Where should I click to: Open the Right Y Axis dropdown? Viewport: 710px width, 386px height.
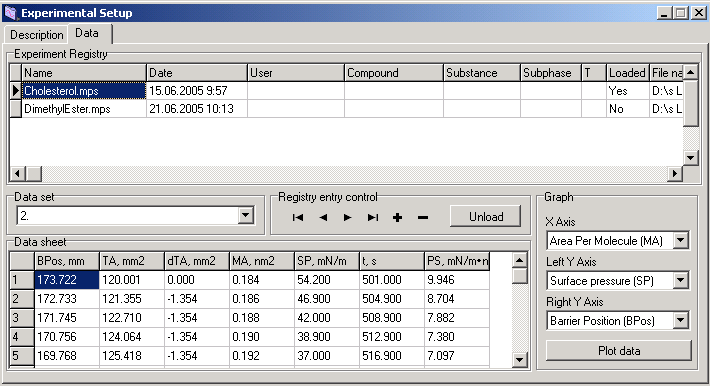coord(681,320)
